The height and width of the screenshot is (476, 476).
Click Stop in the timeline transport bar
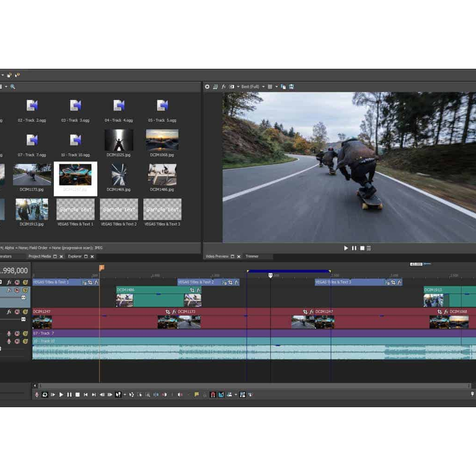click(x=78, y=395)
